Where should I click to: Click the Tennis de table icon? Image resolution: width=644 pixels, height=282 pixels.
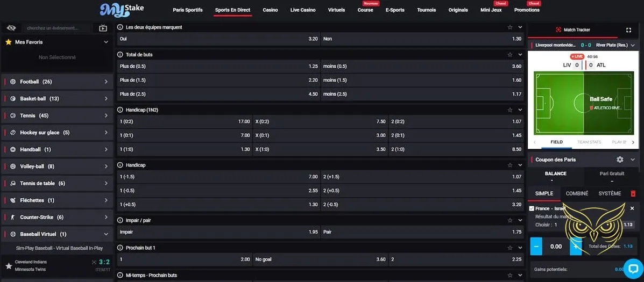point(13,183)
